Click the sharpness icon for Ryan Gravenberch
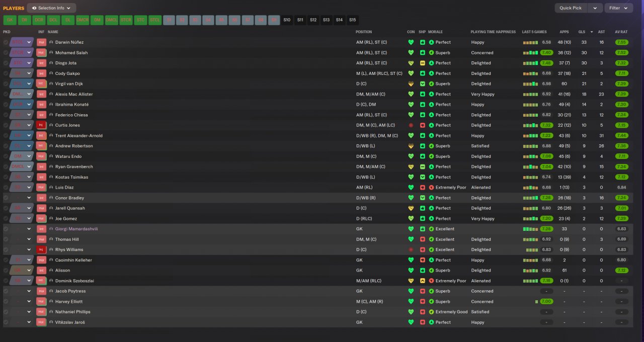 tap(423, 166)
